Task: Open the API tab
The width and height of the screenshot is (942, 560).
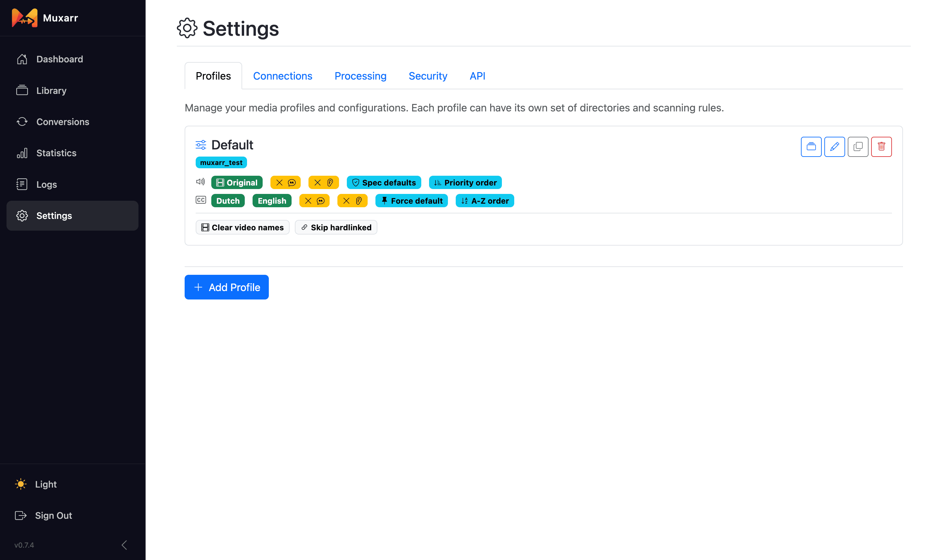Action: pos(478,76)
